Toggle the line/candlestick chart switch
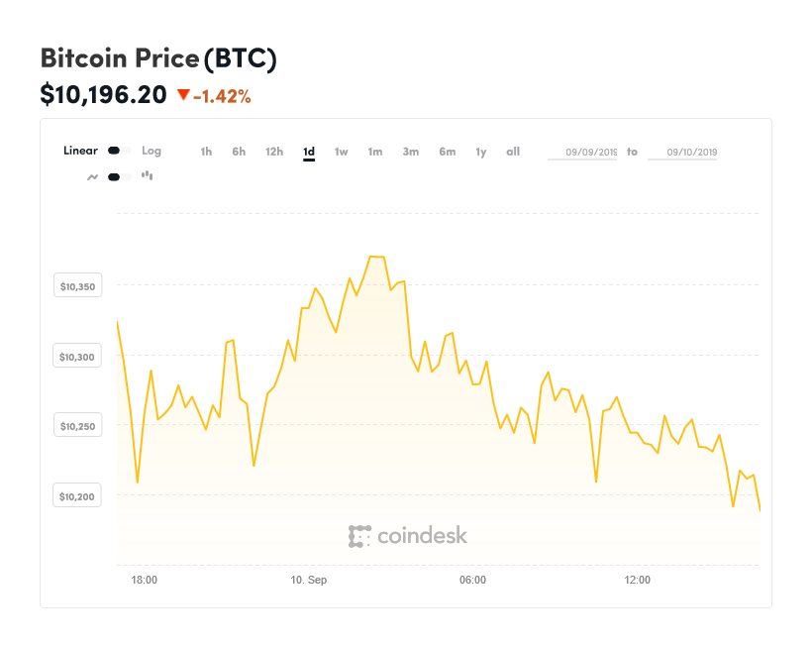The height and width of the screenshot is (648, 812). click(119, 177)
